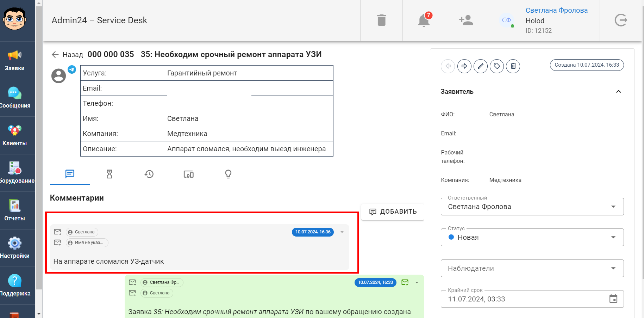Click the ДОБАВИТЬ comment button
The height and width of the screenshot is (318, 644).
393,212
